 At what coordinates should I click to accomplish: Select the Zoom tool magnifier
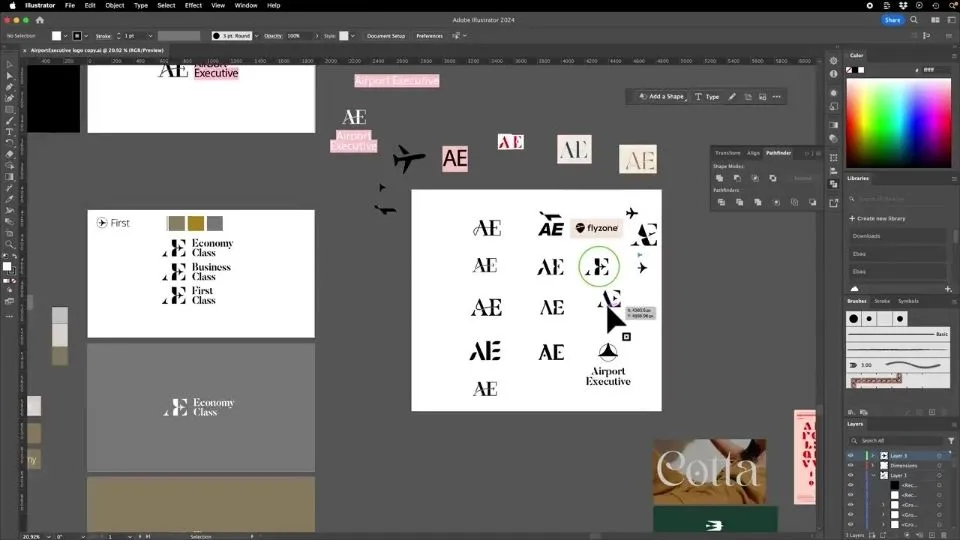pyautogui.click(x=9, y=244)
